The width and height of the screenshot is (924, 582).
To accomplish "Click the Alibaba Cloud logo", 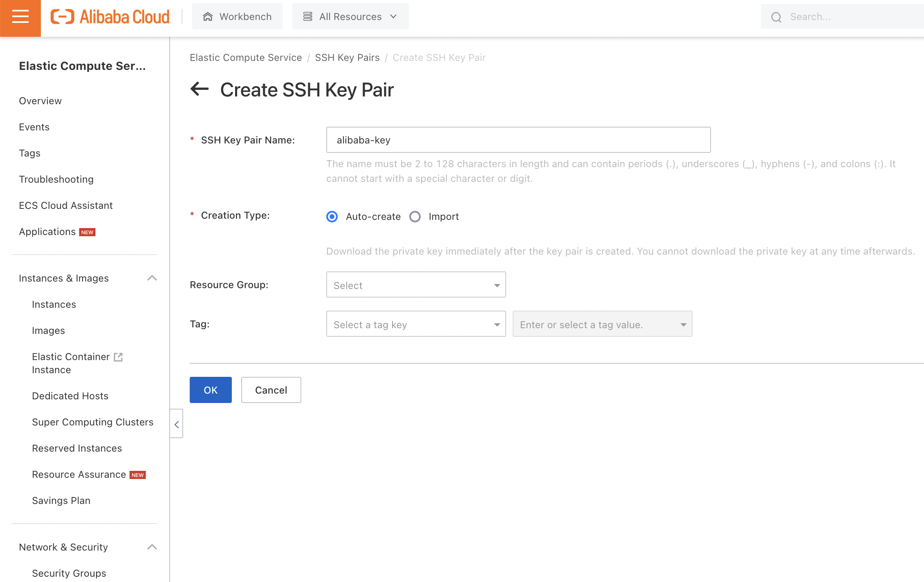I will (x=110, y=17).
